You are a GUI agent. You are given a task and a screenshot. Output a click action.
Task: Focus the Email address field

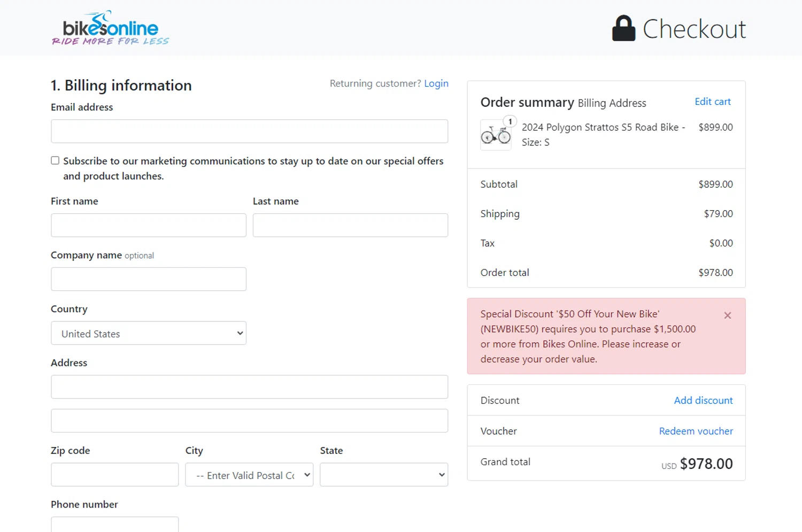pyautogui.click(x=249, y=131)
